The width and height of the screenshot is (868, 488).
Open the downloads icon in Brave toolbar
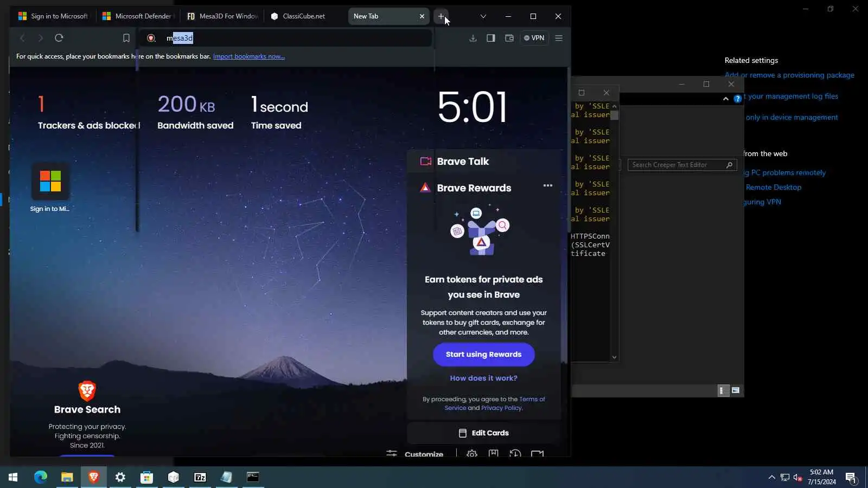(x=473, y=38)
